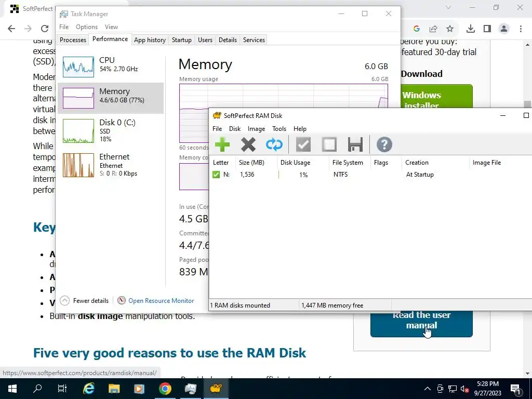Open Disk menu in RAM Disk window
The width and height of the screenshot is (532, 399).
tap(235, 129)
